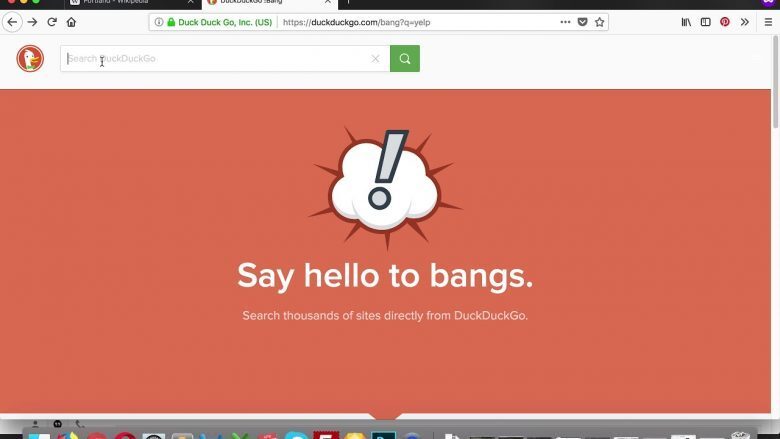This screenshot has width=780, height=439.
Task: Toggle the sidebar view
Action: [x=706, y=22]
